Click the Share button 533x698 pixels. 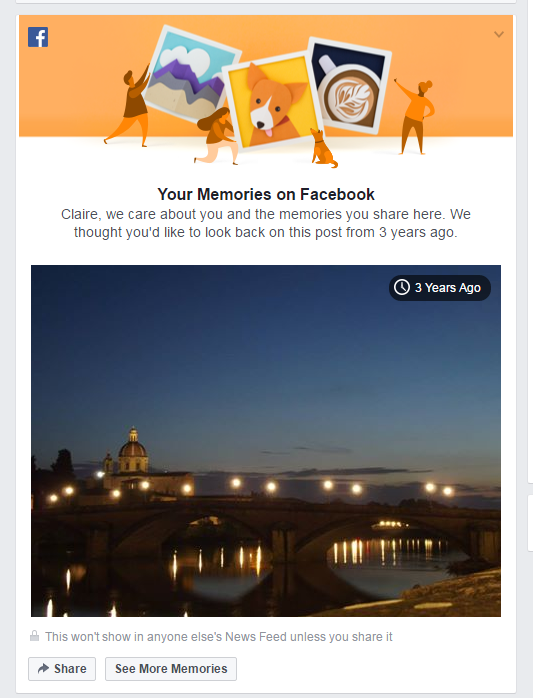pyautogui.click(x=62, y=669)
